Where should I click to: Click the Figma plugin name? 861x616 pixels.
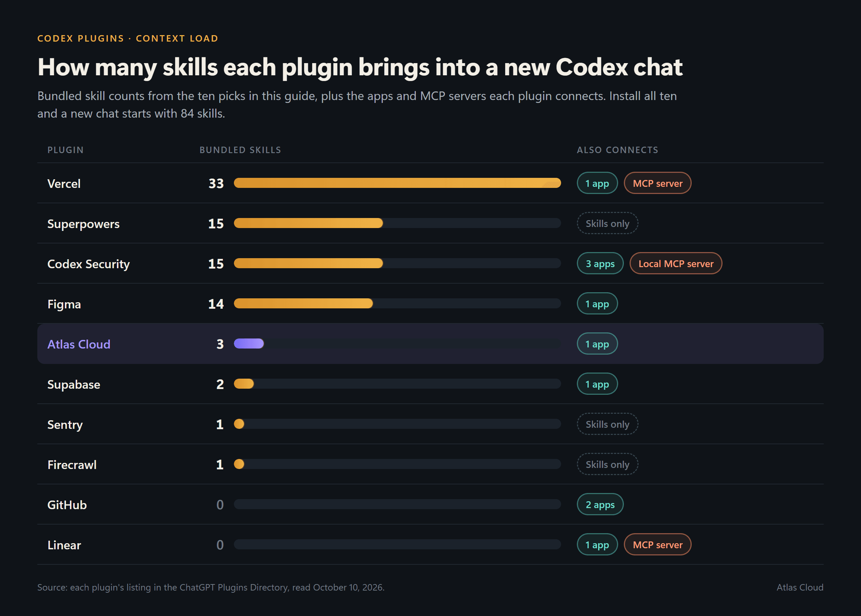pyautogui.click(x=64, y=304)
